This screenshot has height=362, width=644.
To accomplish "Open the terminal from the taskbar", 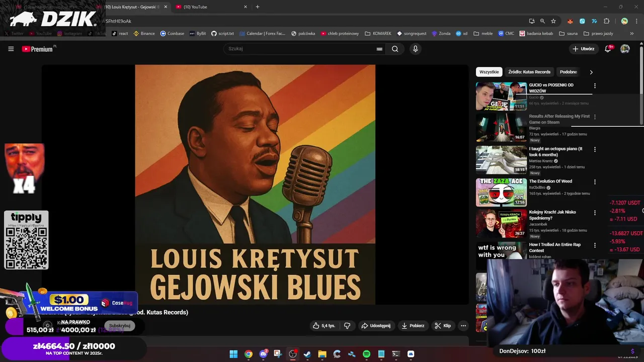I will pos(396,354).
